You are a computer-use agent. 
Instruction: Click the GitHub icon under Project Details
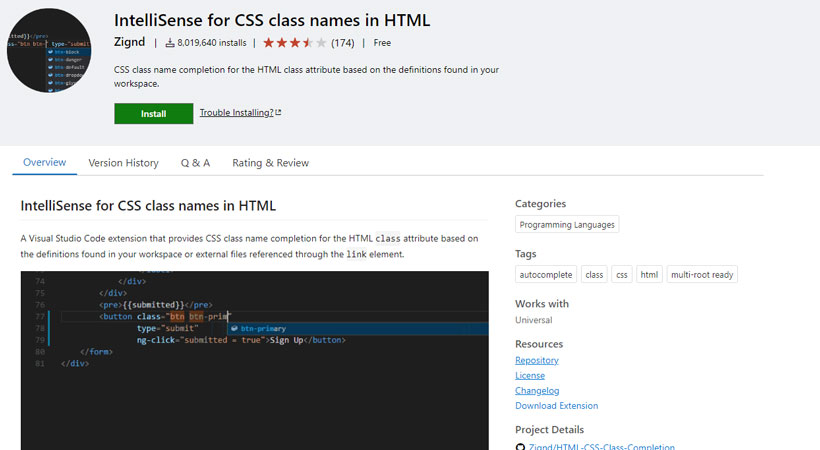click(520, 447)
